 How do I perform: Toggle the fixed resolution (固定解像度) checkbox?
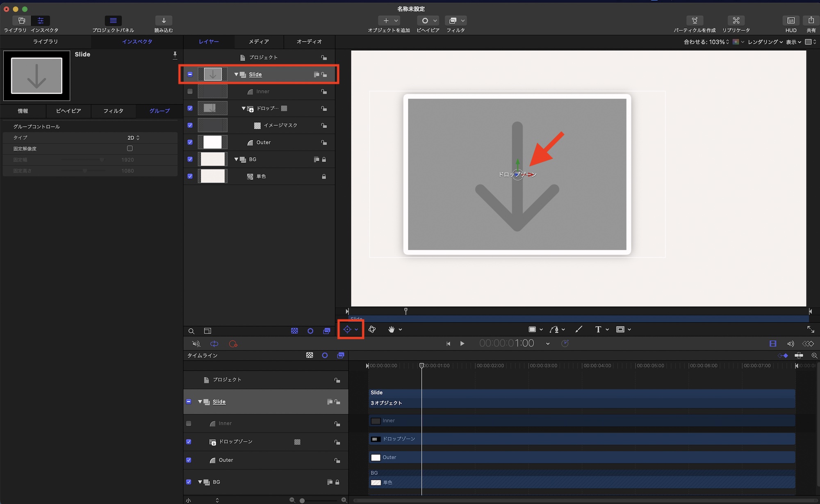point(130,148)
